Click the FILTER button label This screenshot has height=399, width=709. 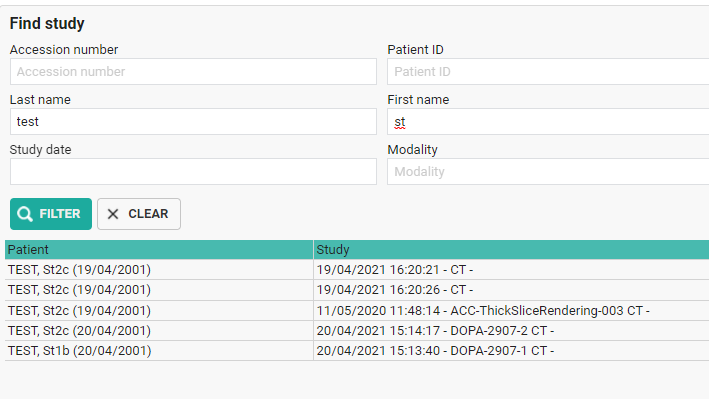60,214
